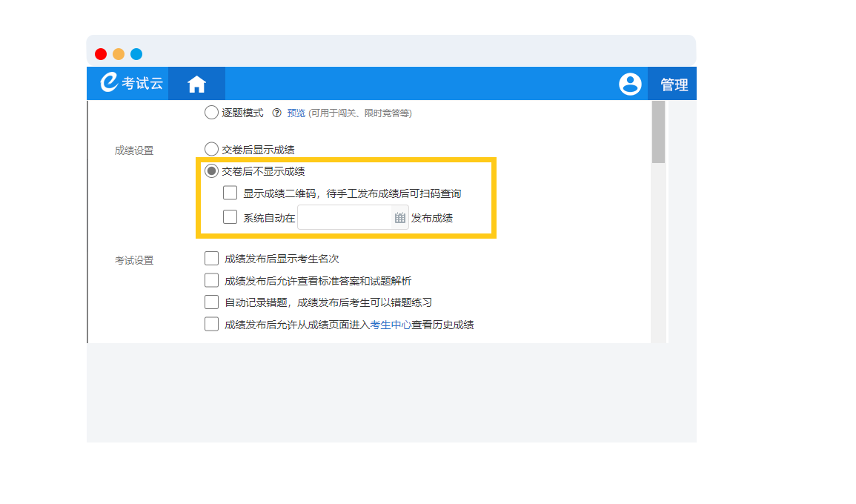Click the help question mark beside 逐题模式
This screenshot has width=856, height=504.
point(277,113)
